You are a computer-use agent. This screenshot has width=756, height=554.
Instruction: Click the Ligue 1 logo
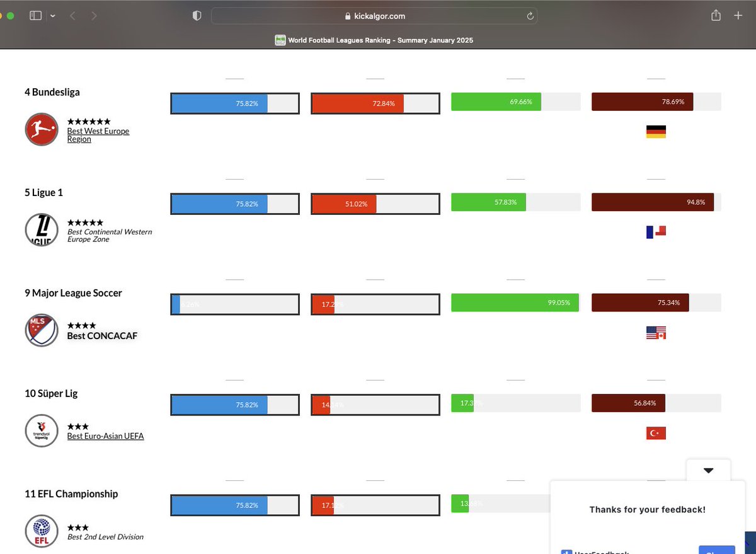[x=42, y=230]
